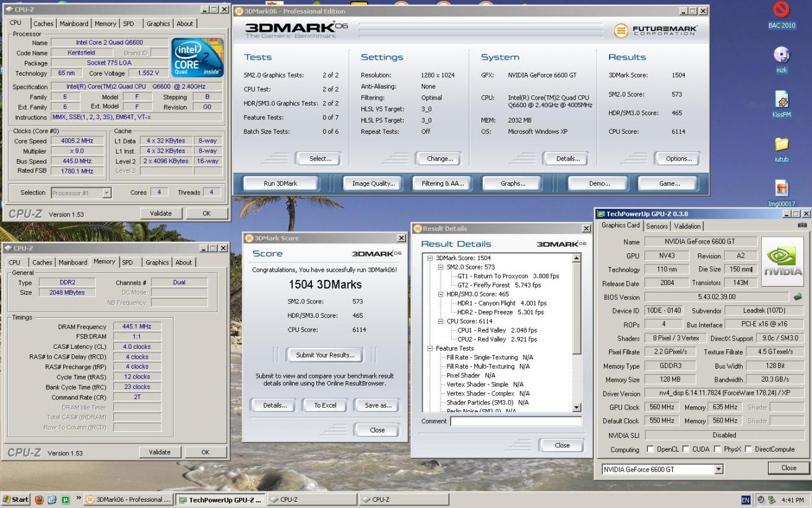812x508 pixels.
Task: Toggle the DirectCompute checkbox in GPU-Z
Action: 749,449
